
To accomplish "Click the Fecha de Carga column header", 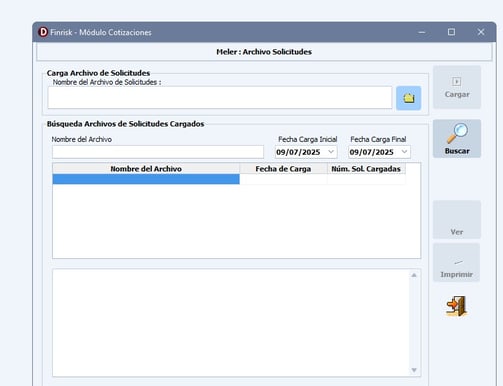I will click(283, 169).
